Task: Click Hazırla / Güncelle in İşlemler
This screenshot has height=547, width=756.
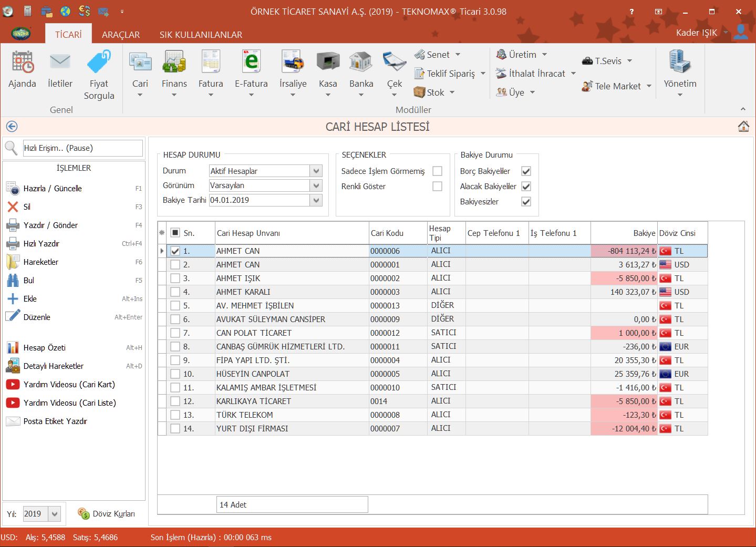Action: (53, 189)
